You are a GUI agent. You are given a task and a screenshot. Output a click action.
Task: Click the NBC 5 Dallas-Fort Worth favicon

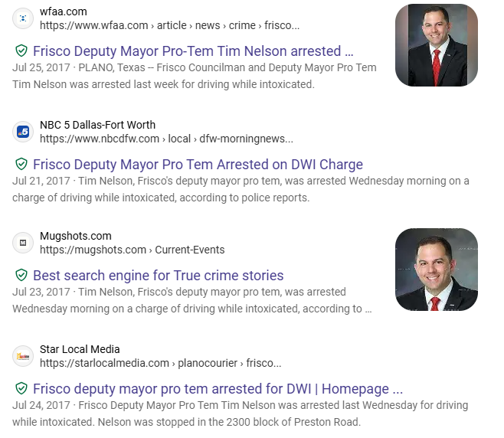coord(23,132)
